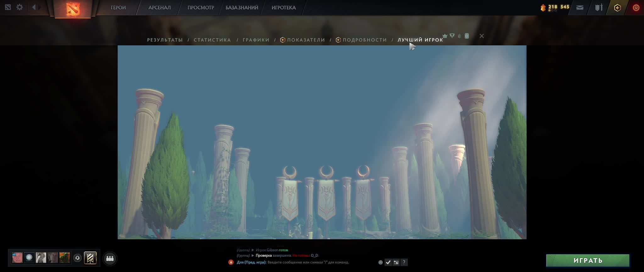The width and height of the screenshot is (644, 272).
Task: Click the checkmark ready-check button in chat
Action: click(388, 262)
